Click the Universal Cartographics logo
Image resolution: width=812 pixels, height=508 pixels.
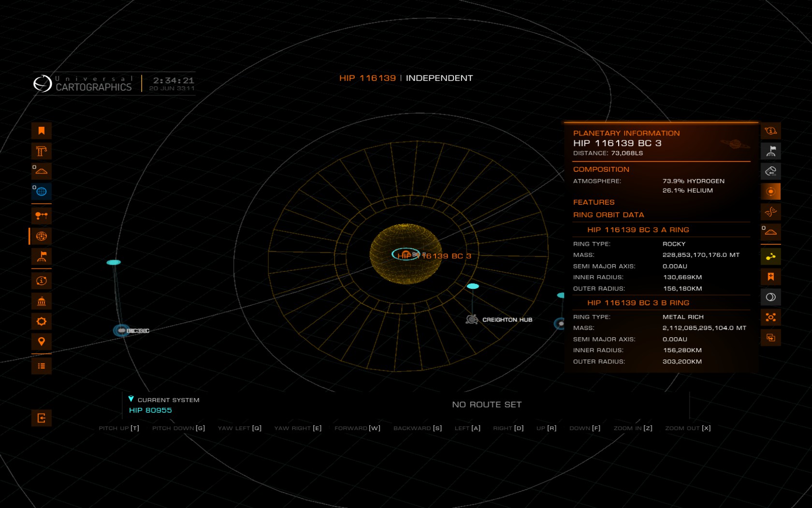click(83, 84)
